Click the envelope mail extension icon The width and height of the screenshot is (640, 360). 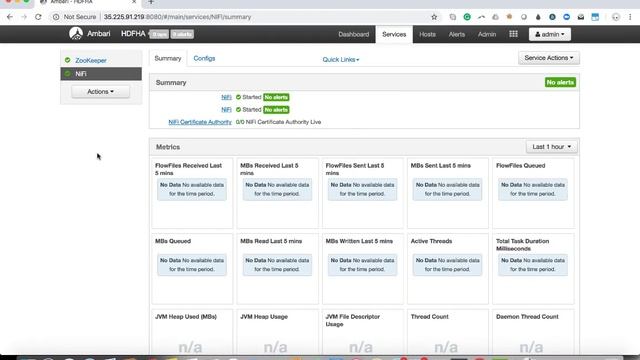[x=581, y=17]
